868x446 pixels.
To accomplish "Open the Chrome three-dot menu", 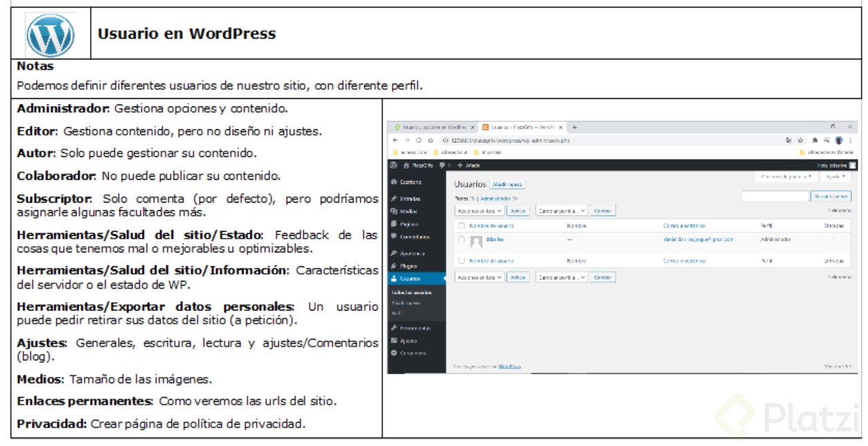I will [849, 140].
